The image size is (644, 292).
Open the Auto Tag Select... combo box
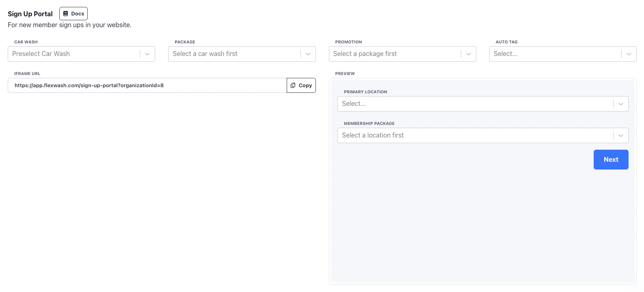[563, 54]
